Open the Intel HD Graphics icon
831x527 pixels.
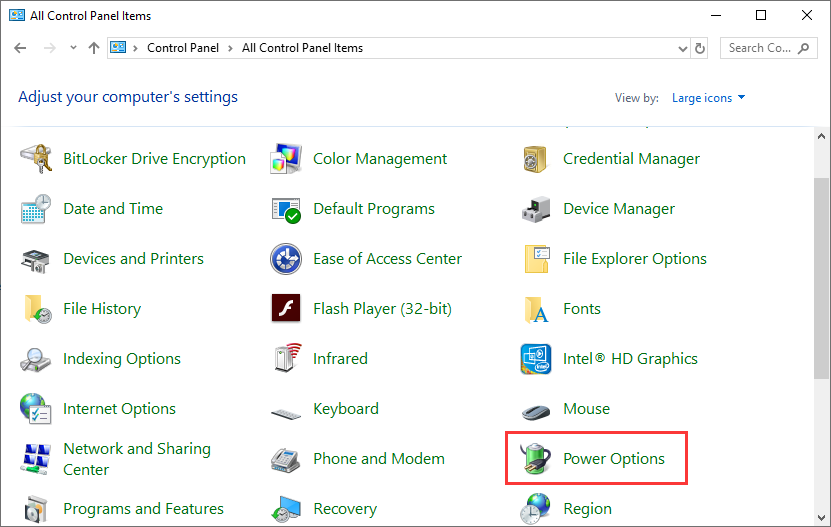[x=536, y=359]
